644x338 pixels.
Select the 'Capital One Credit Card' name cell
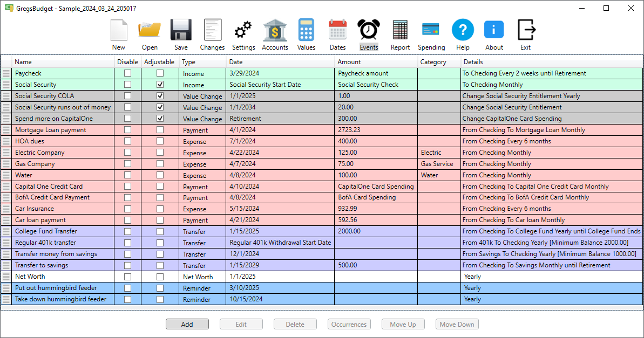tap(63, 186)
